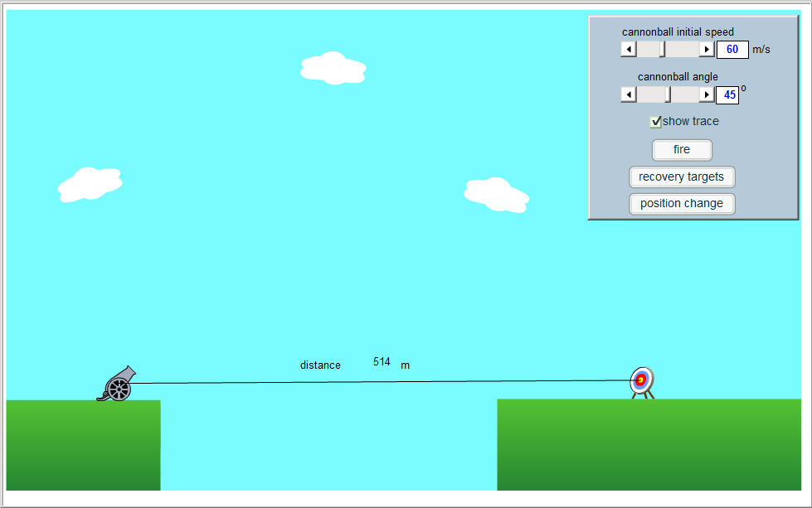Click the recovery targets button
Screen dimensions: 812x508
[x=681, y=177]
